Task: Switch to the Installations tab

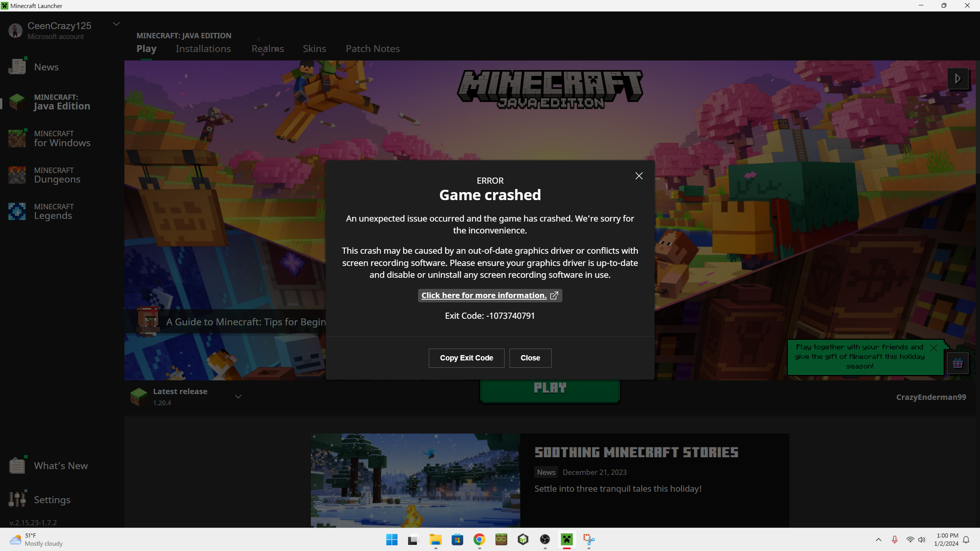Action: [203, 49]
